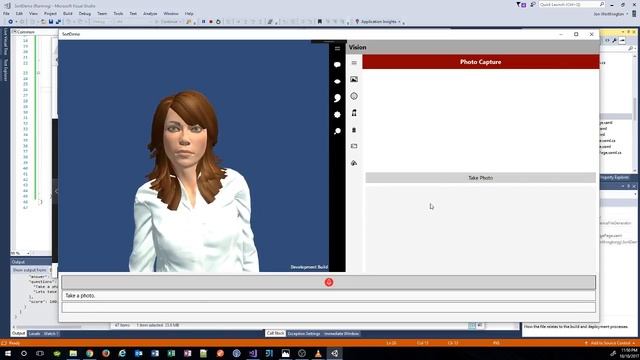
Task: Click the Quick Launch search box
Action: click(571, 4)
